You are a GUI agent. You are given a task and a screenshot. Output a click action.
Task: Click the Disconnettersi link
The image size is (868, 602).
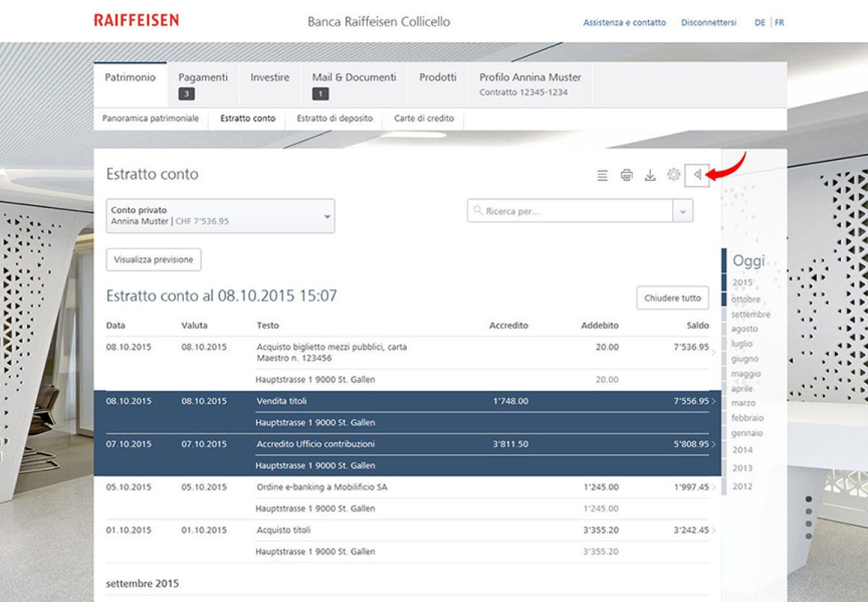pyautogui.click(x=708, y=22)
